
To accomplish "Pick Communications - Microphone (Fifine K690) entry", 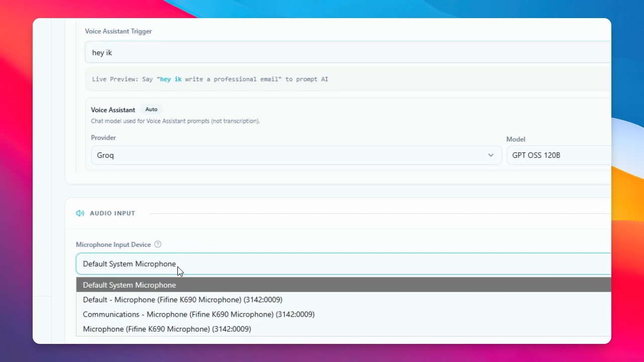I will 344,314.
